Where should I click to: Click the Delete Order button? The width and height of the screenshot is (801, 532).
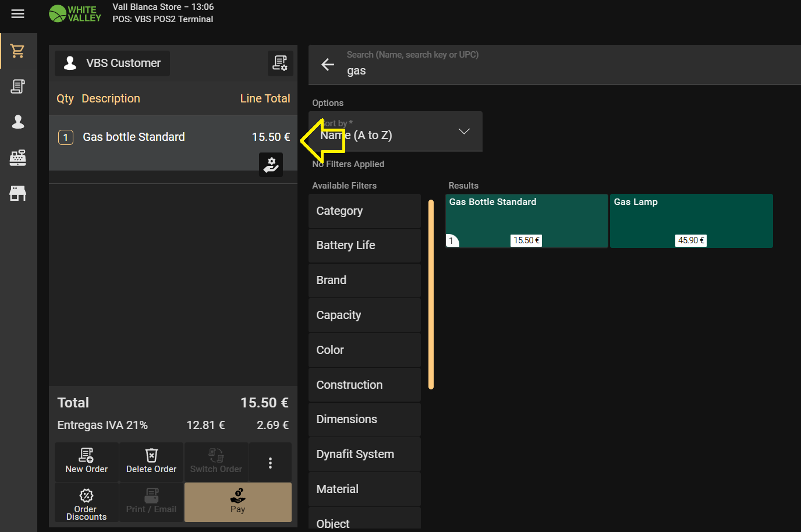[x=151, y=462]
